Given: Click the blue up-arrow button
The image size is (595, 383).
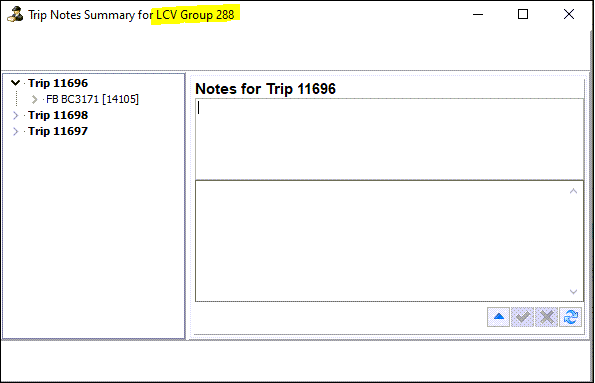Looking at the screenshot, I should click(498, 317).
